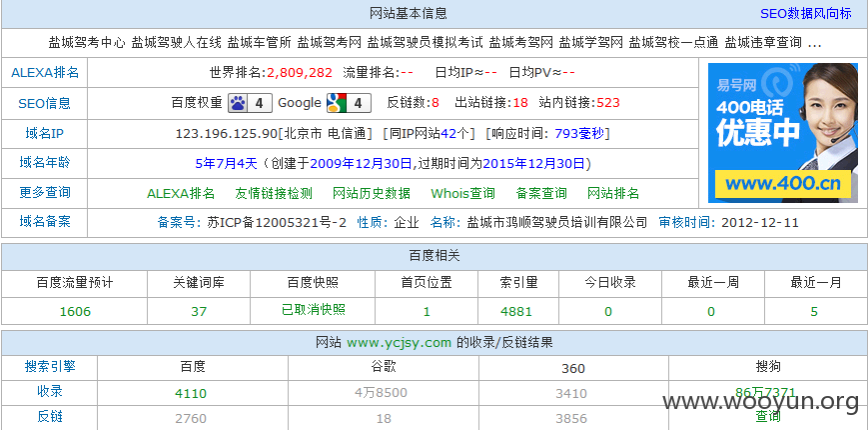Open Whois查询 link
Viewport: 868px width, 430px height.
pyautogui.click(x=462, y=193)
